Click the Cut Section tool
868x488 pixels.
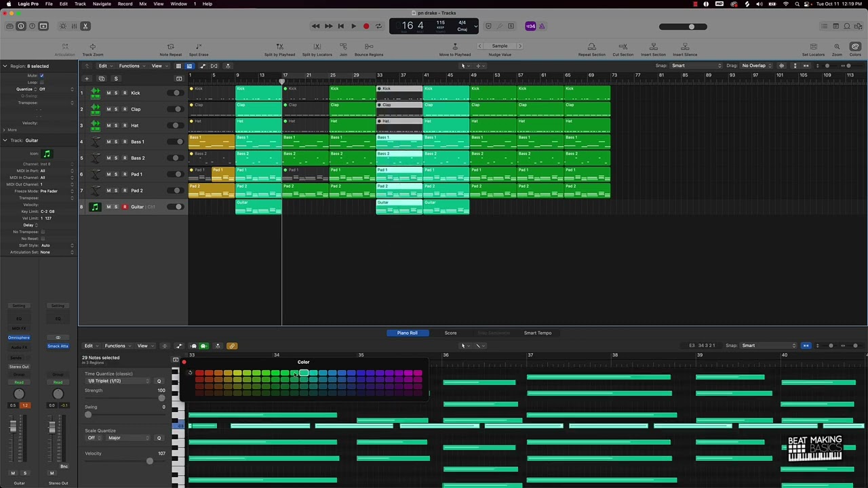point(623,49)
